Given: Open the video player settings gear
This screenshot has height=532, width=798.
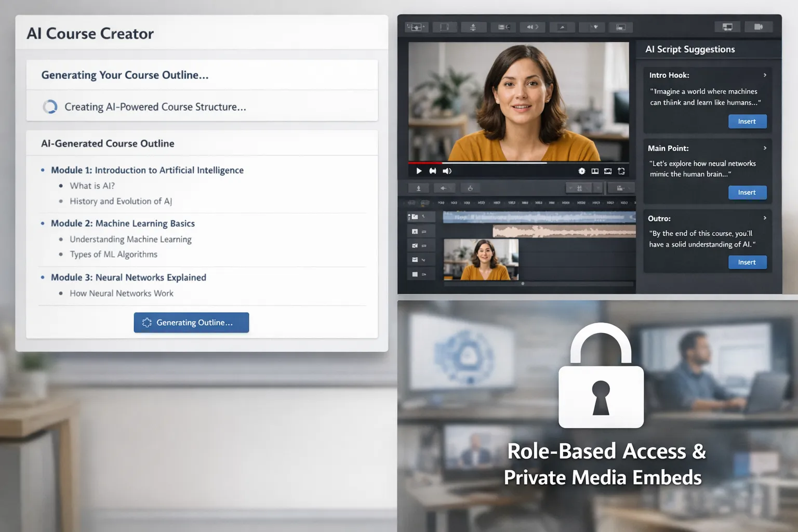Looking at the screenshot, I should point(582,170).
